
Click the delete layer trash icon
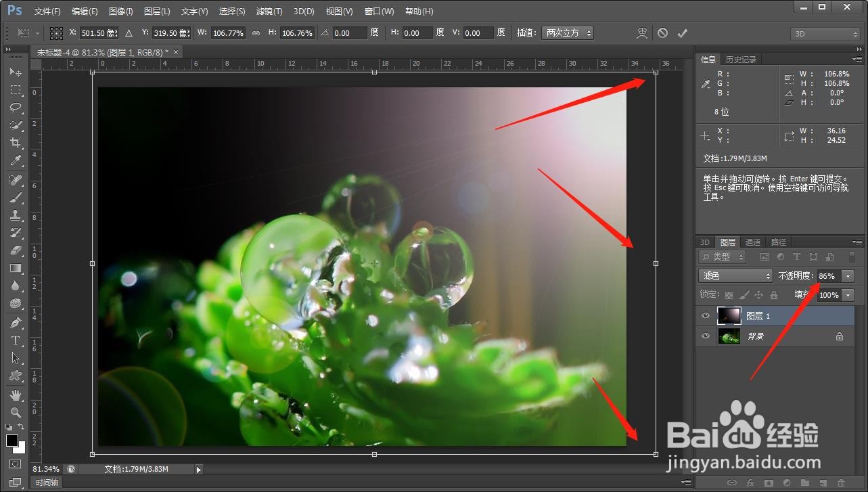(841, 483)
